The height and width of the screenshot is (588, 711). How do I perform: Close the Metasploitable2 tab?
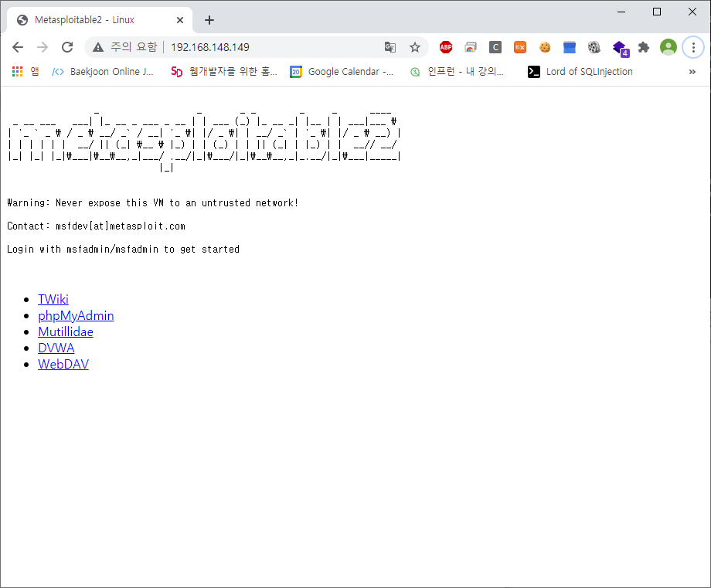click(180, 20)
